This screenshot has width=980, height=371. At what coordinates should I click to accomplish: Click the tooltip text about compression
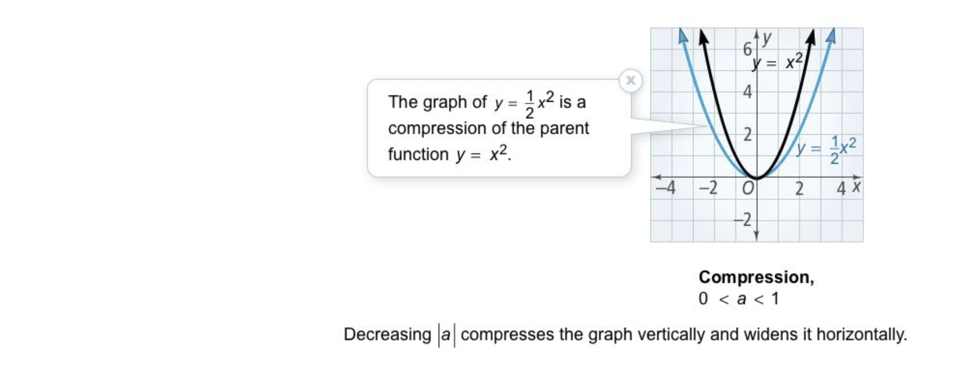click(x=488, y=127)
